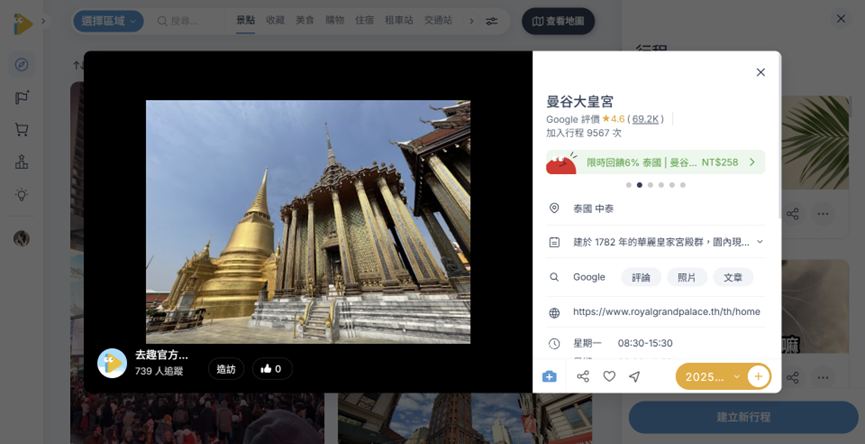Click the app logo in the sidebar
Screen dimensions: 865x444
[23, 23]
